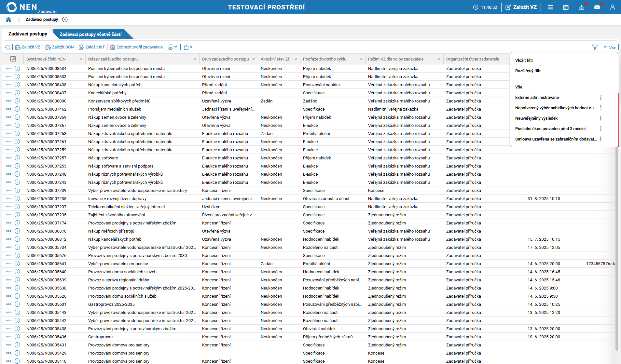Choose the Vše entry in the filter menu

[x=519, y=87]
